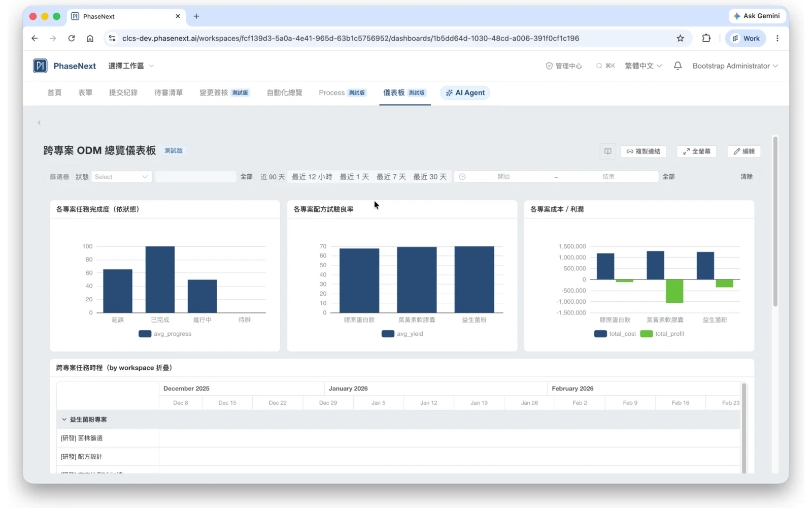Click the 結束 end date field
Image resolution: width=812 pixels, height=508 pixels.
tap(608, 177)
